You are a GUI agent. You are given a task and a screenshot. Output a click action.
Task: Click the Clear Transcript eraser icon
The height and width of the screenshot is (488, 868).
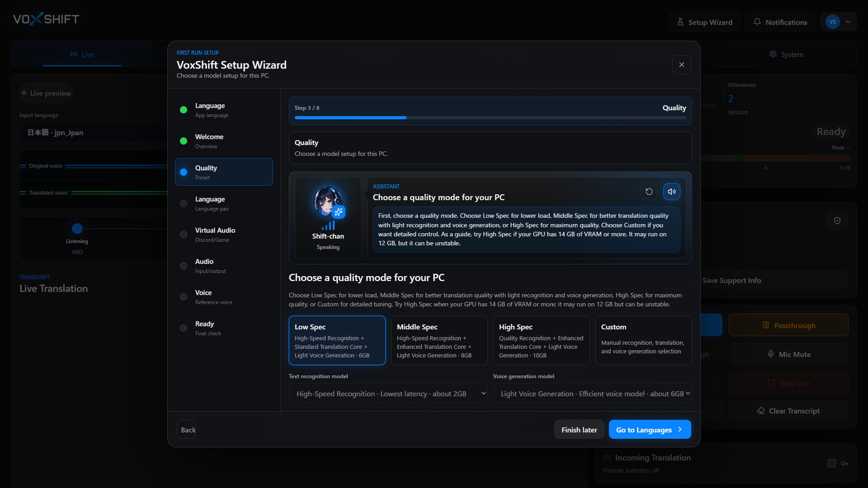(761, 411)
